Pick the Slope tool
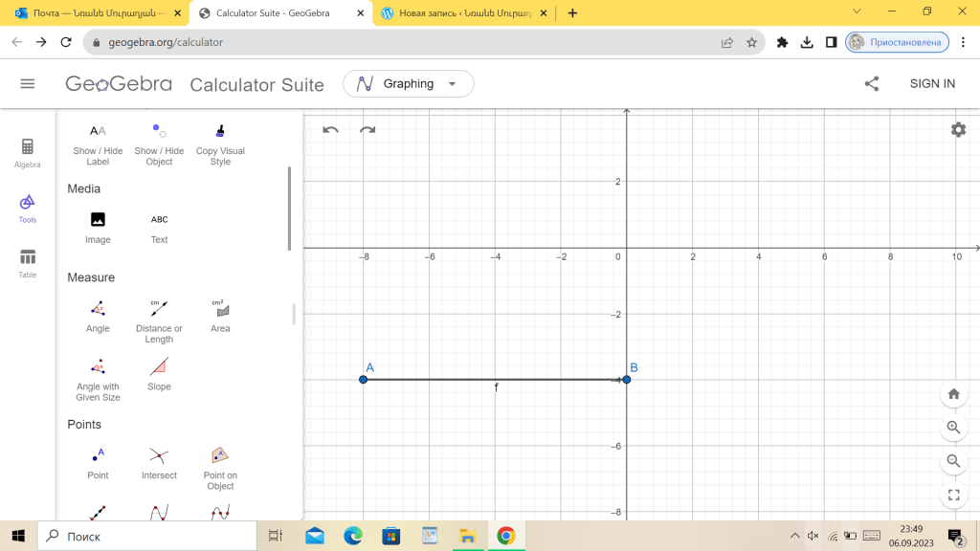The height and width of the screenshot is (551, 980). tap(159, 373)
